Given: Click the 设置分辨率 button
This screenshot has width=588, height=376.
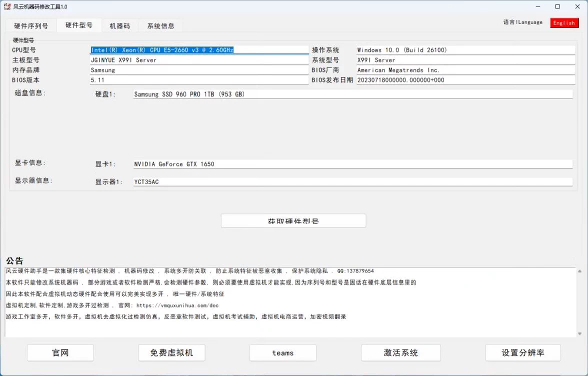Looking at the screenshot, I should click(x=523, y=352).
